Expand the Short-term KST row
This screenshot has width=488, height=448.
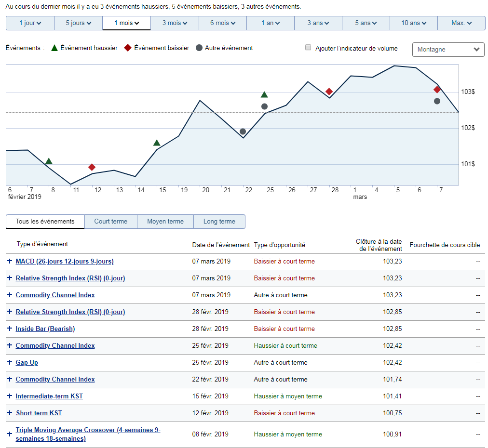[x=10, y=412]
